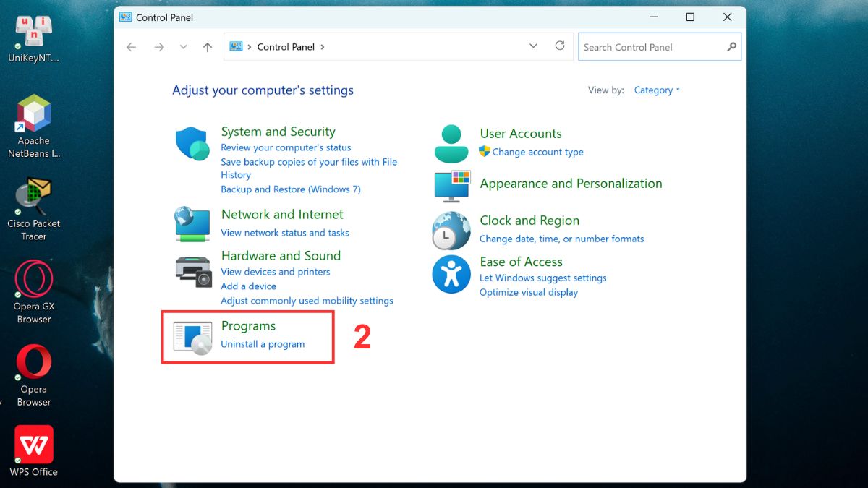
Task: Expand the address bar history chevron
Action: (x=533, y=46)
